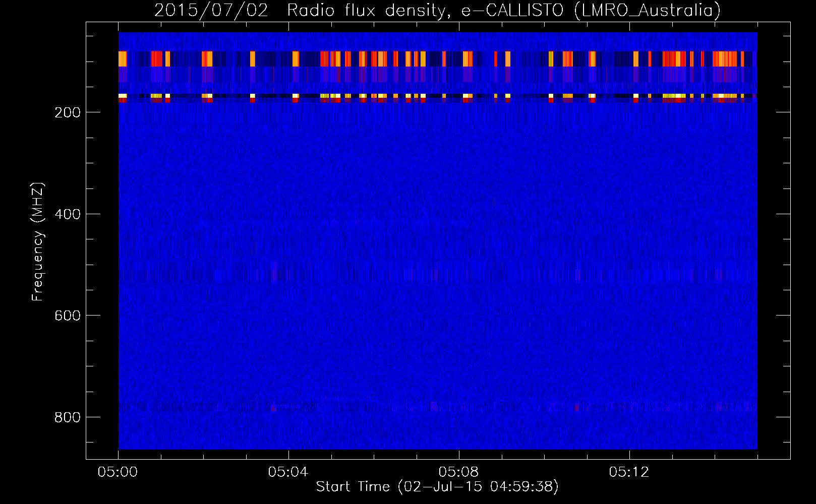Click the 05:00 time tick label
Screen dimensions: 816x504
pos(118,472)
